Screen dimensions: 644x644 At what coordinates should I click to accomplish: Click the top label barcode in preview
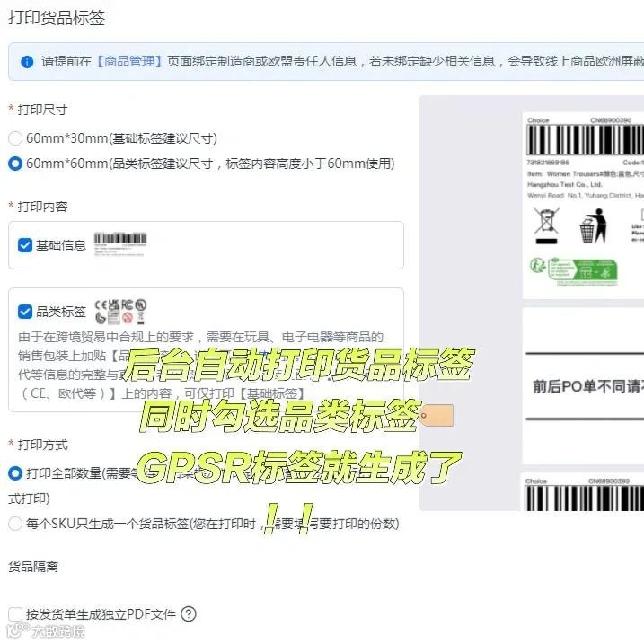(x=586, y=140)
